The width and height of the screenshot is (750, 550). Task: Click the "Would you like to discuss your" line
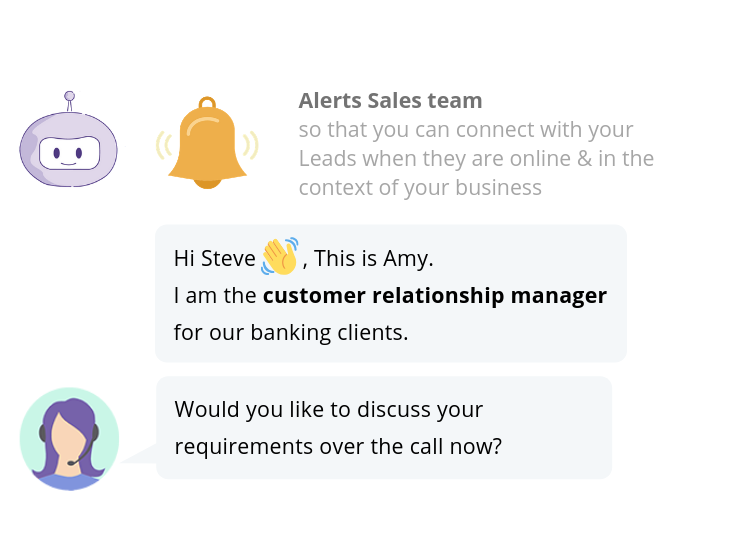point(328,409)
